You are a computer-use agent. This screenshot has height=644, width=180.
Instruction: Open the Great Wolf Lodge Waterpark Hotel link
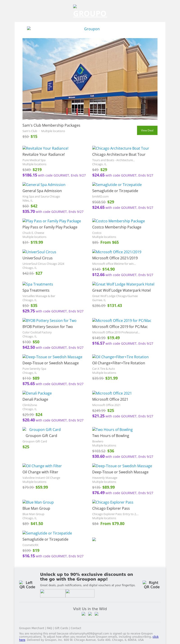[123, 284]
